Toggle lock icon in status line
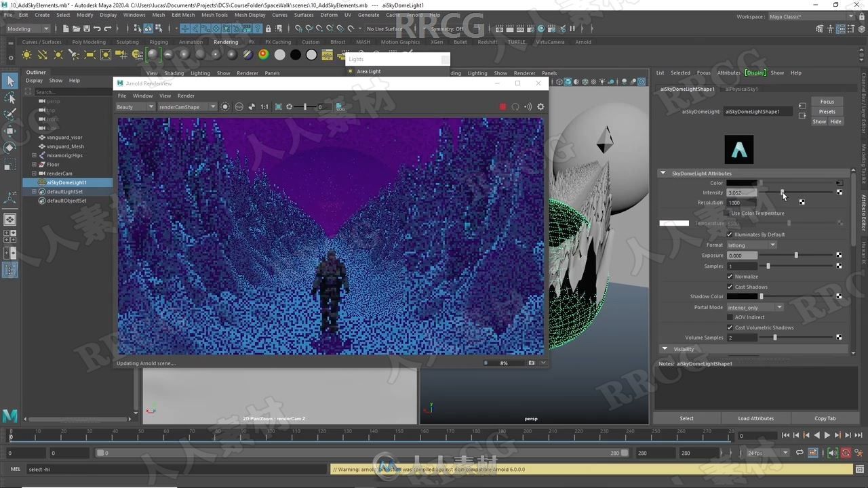Screen dimensions: 868x488 click(269, 28)
